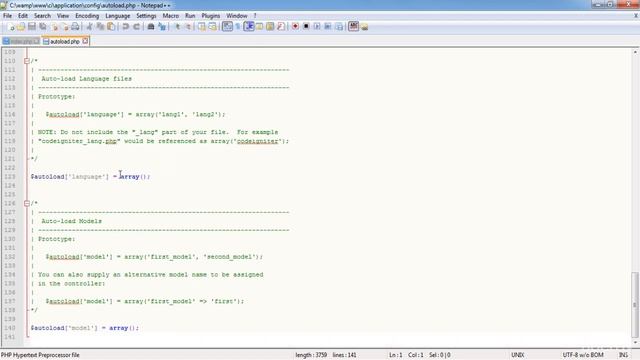The height and width of the screenshot is (360, 640).
Task: Toggle show all characters paragraph icon
Action: 238,27
